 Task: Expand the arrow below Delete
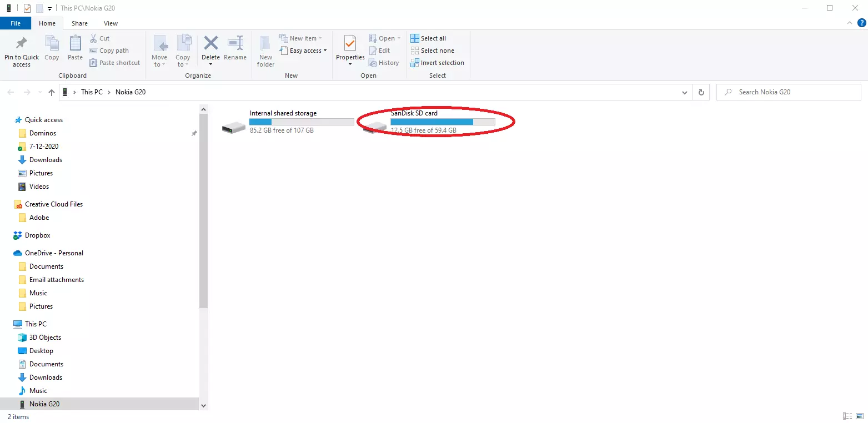coord(210,64)
